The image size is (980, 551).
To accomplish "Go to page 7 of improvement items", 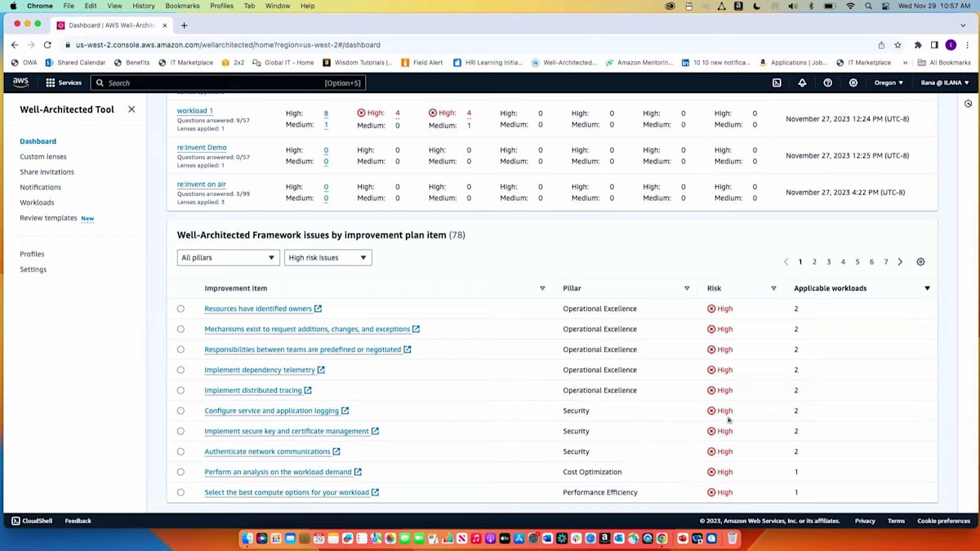I will (x=886, y=262).
